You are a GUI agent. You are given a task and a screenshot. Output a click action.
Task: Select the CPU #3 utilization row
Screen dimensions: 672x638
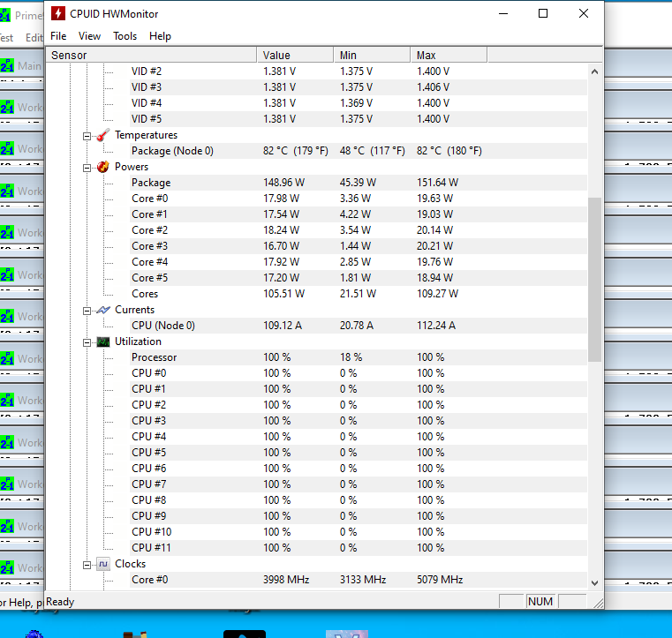pos(359,421)
